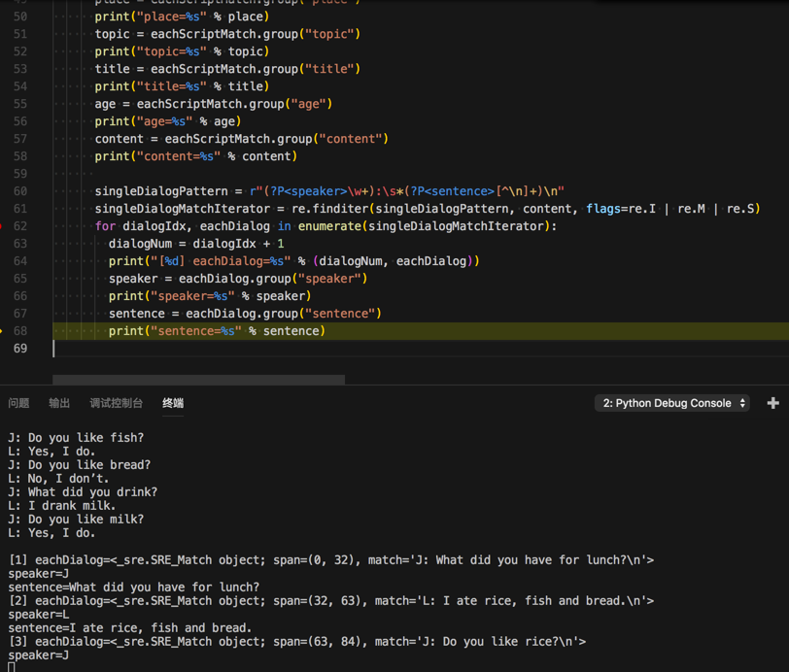Click line number 64 in the gutter
Screen dimensions: 789x672
tap(20, 261)
